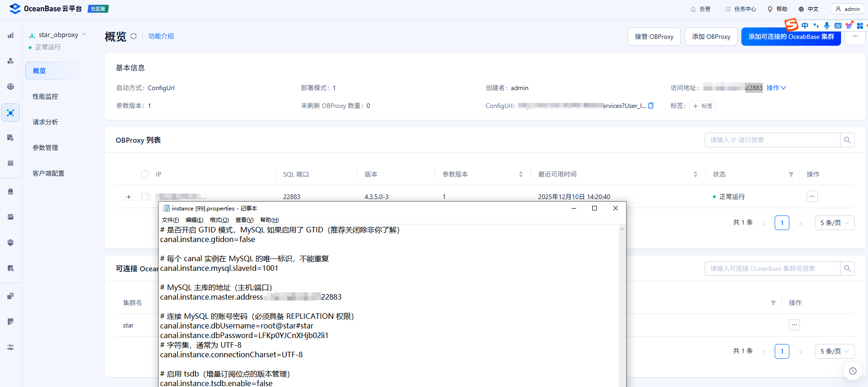Click the search icon in OBProxy IP search
The image size is (868, 387).
[x=847, y=140]
